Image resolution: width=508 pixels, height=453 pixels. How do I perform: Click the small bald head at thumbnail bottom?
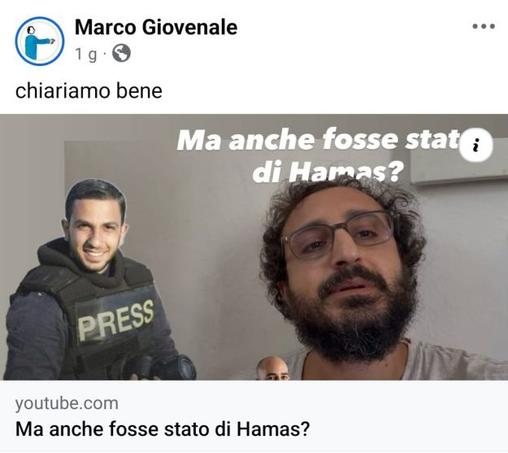(273, 368)
